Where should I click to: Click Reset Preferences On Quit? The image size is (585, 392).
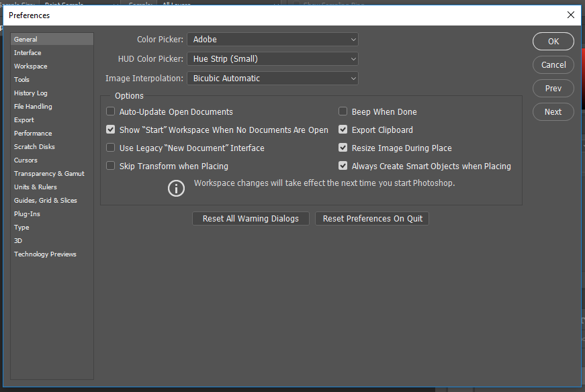tap(372, 219)
